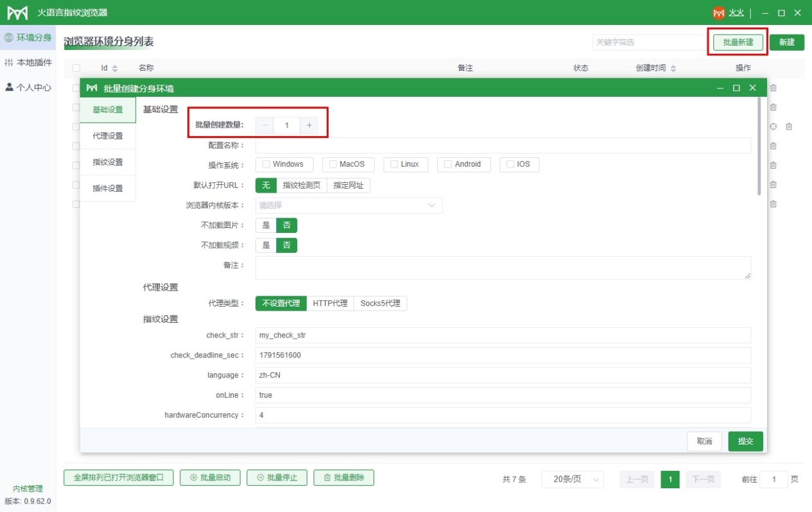Click the minus icon to decrease batch count
The width and height of the screenshot is (812, 512).
click(x=265, y=125)
